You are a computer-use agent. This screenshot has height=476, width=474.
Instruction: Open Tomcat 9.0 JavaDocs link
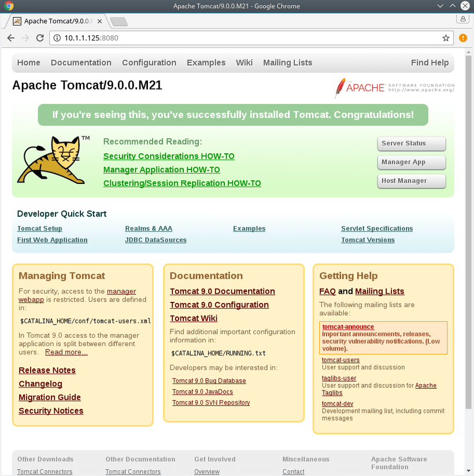click(x=203, y=392)
